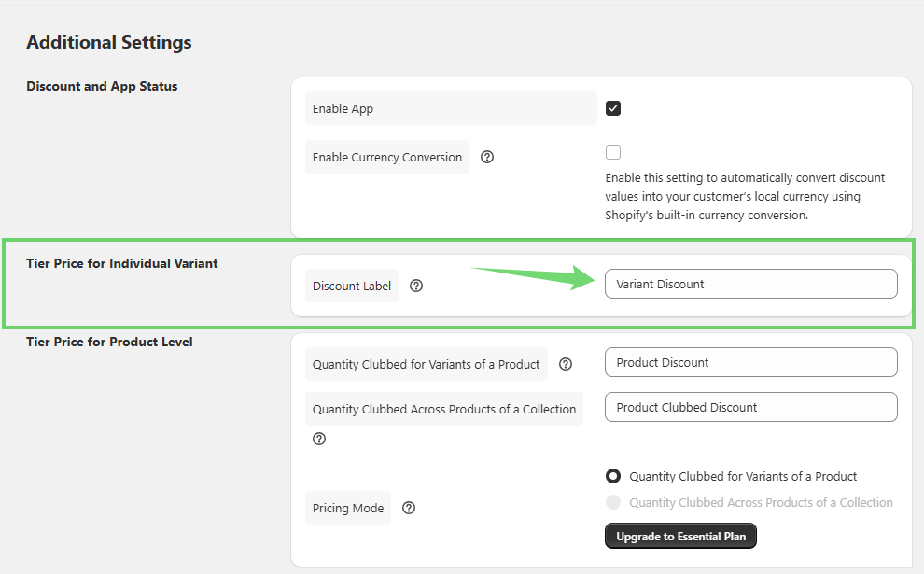Click the Tier Price for Product Level heading
The image size is (924, 574).
tap(109, 342)
